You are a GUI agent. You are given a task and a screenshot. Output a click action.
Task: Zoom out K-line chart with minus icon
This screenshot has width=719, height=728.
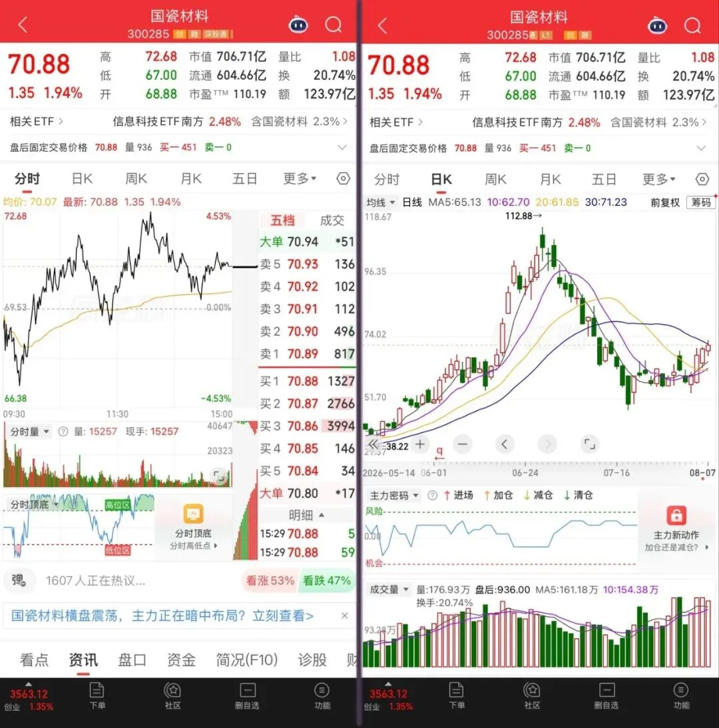[x=463, y=445]
